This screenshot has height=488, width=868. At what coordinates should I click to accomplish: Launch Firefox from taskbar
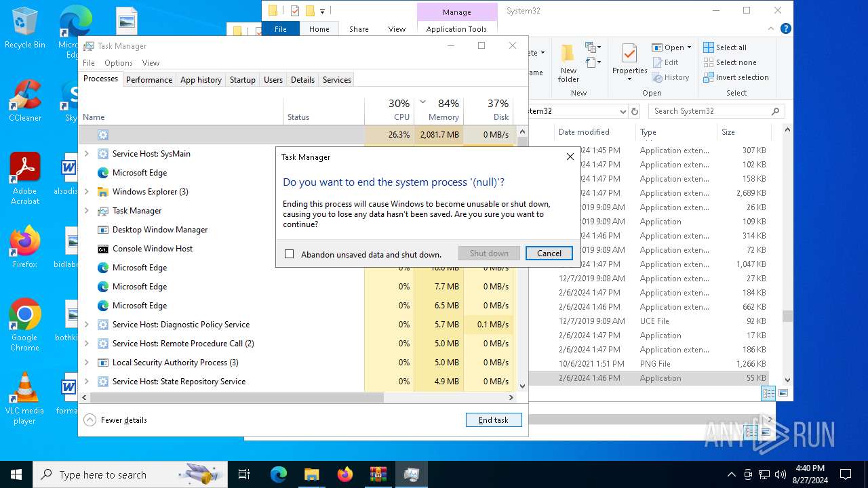pyautogui.click(x=344, y=474)
